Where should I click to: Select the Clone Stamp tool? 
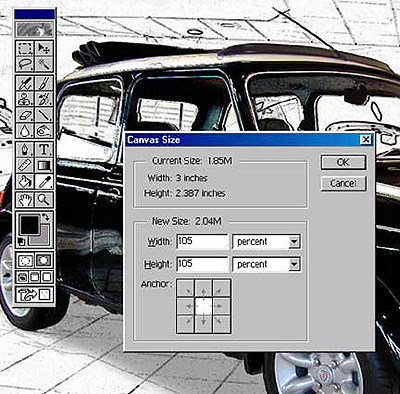tap(25, 99)
